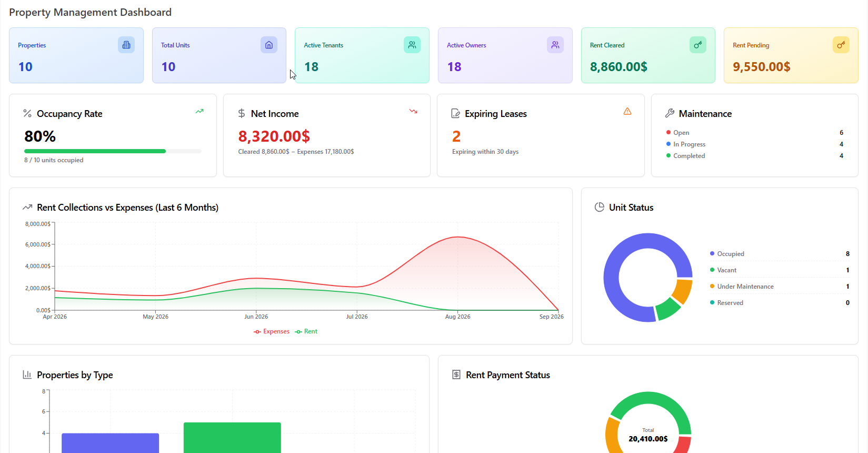Click the Total 20,410.00$ donut center
Image resolution: width=868 pixels, height=453 pixels.
point(648,435)
